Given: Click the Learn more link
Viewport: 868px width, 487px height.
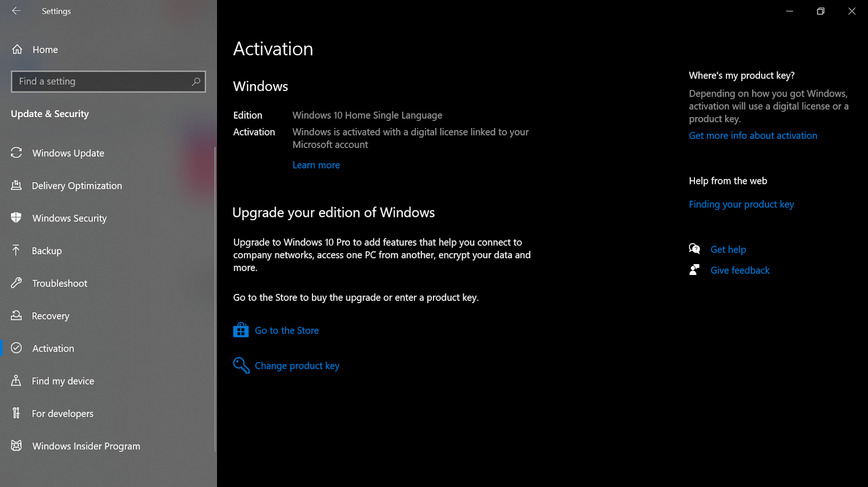Looking at the screenshot, I should 316,165.
